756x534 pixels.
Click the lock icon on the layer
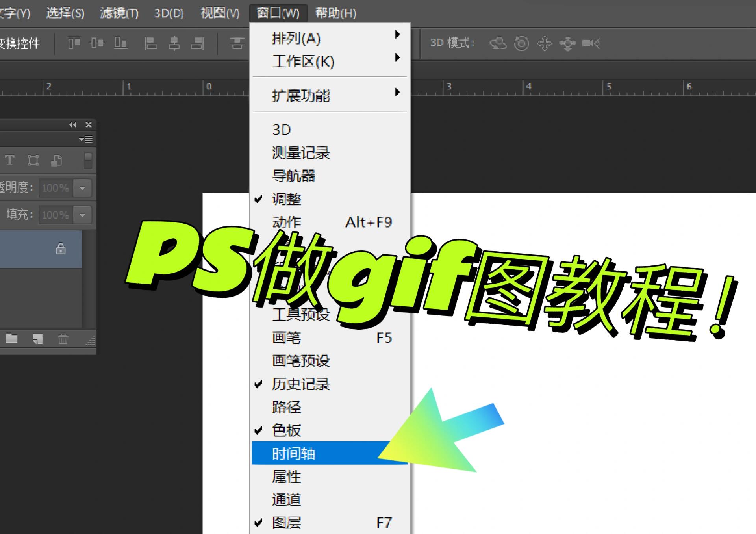coord(61,248)
